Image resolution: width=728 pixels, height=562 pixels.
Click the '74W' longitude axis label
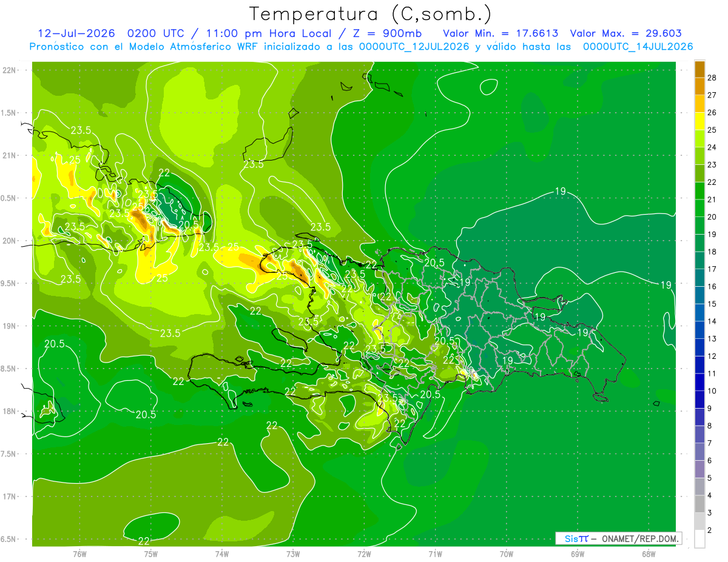coord(221,554)
